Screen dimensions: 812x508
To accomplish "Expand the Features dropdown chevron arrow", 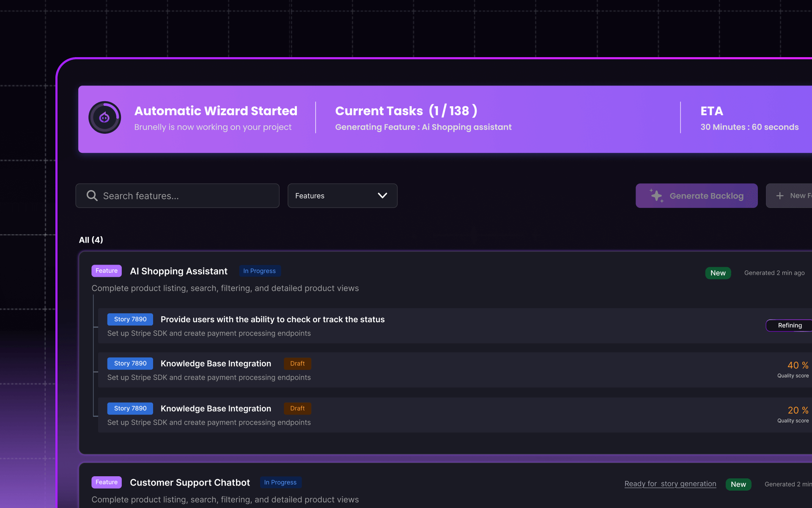I will pos(382,196).
